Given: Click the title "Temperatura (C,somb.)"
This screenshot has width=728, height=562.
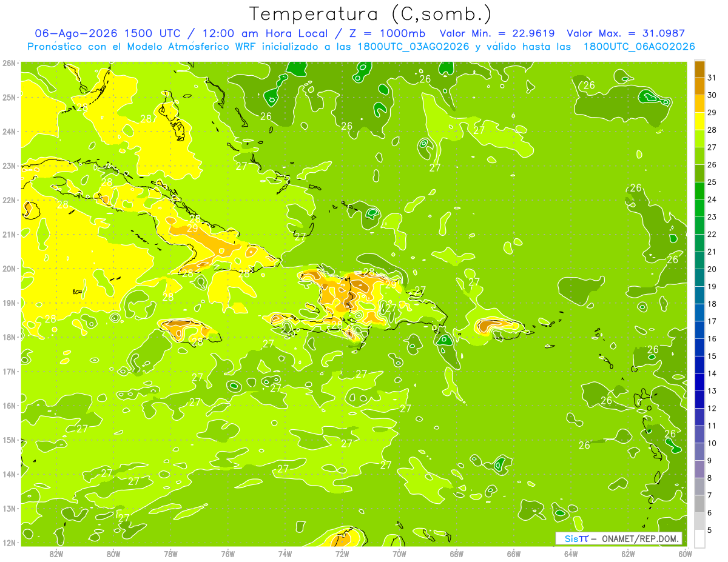Looking at the screenshot, I should [x=371, y=15].
